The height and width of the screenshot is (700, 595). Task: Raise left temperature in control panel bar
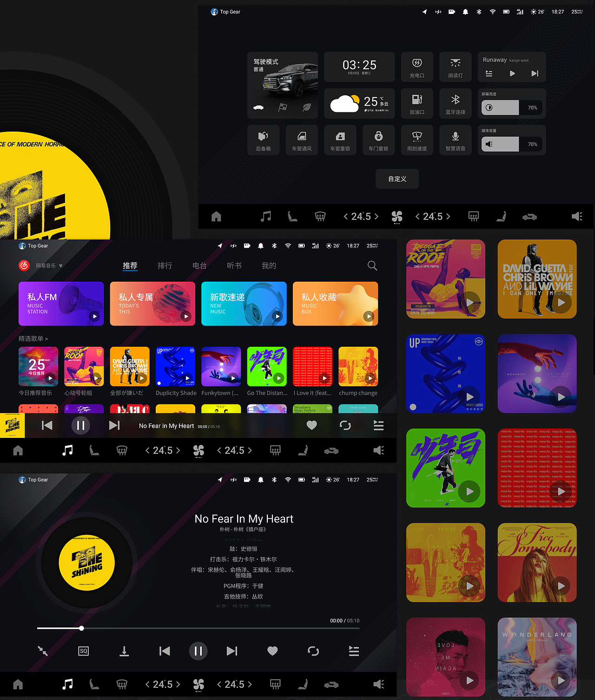coord(377,217)
